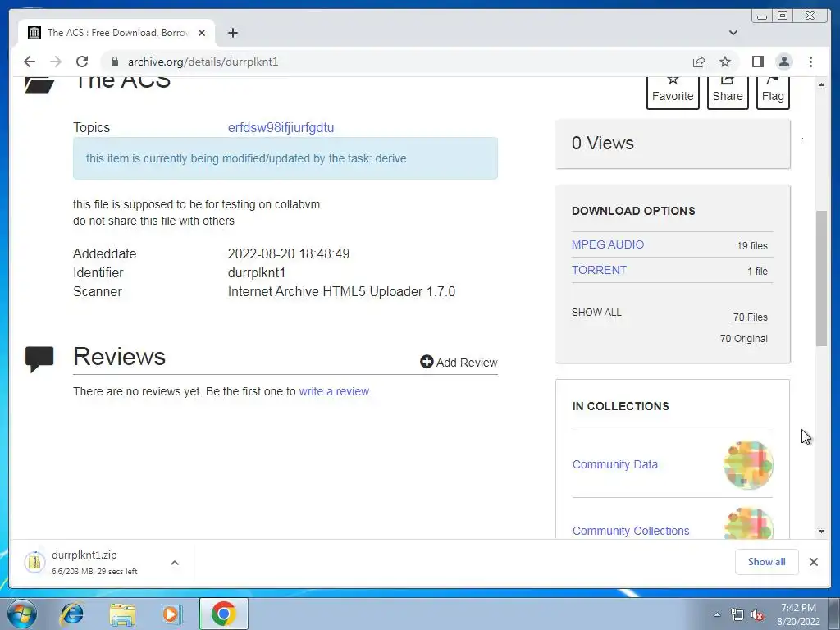Click the Share button on the item
The image size is (840, 630).
coord(728,92)
